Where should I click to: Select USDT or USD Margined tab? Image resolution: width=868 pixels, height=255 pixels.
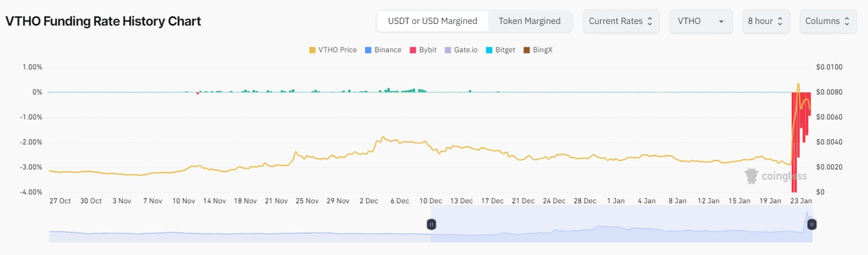(x=433, y=21)
